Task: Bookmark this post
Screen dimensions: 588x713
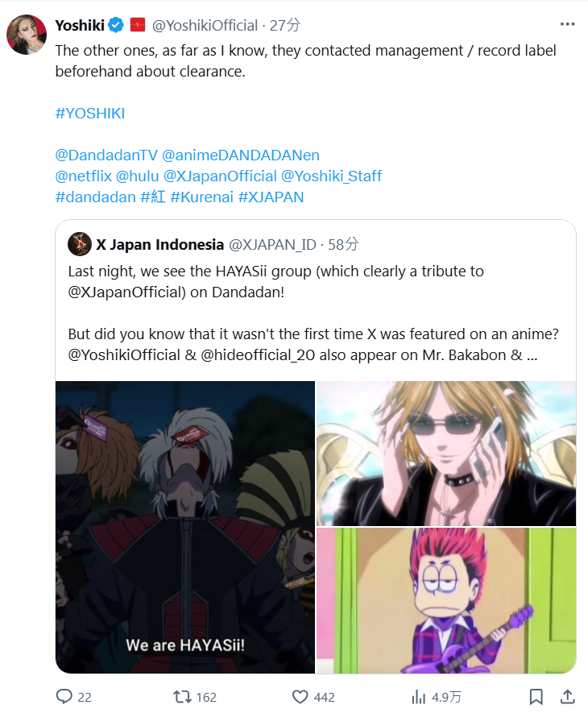Action: point(536,697)
